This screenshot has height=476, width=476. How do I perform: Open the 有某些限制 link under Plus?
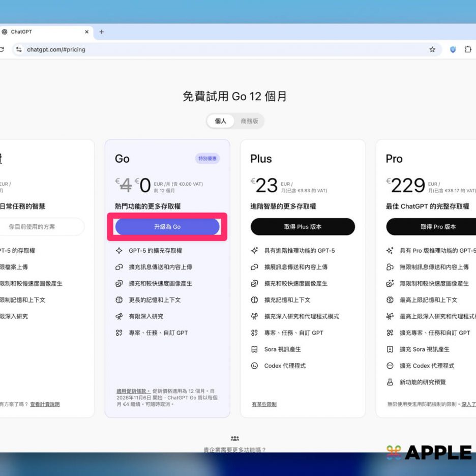(264, 404)
